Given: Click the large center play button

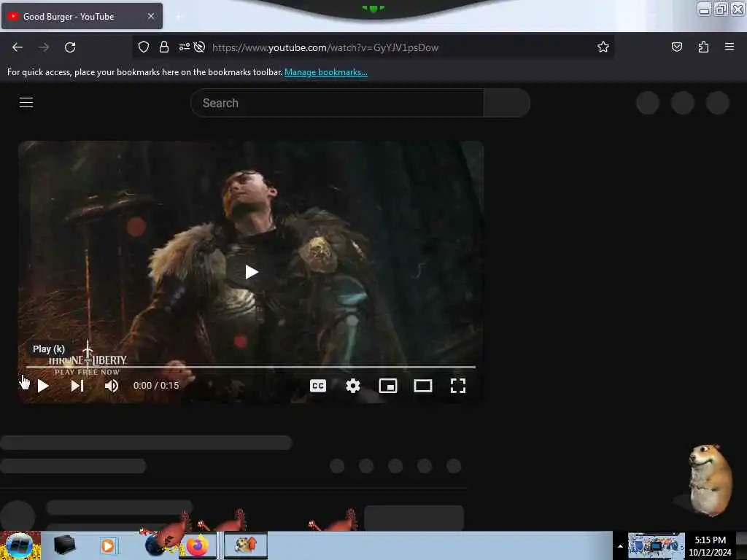Looking at the screenshot, I should (x=252, y=272).
